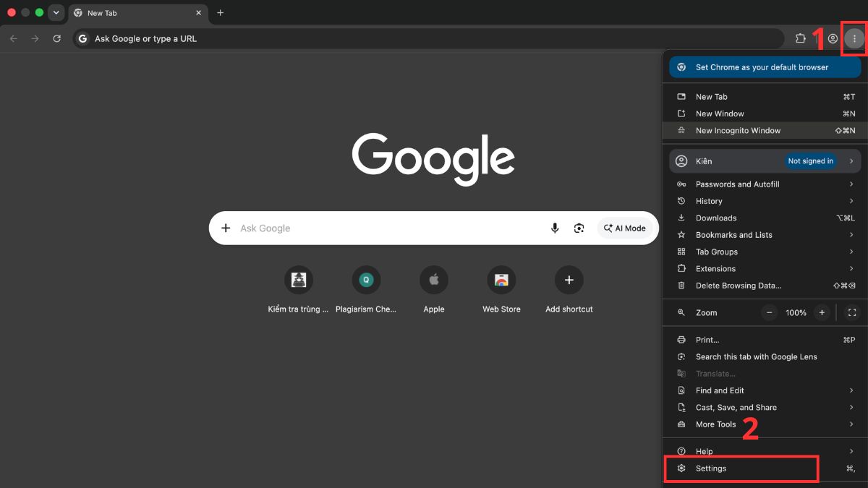The image size is (868, 488).
Task: Expand Cast, Save, and Share submenu
Action: click(x=765, y=407)
